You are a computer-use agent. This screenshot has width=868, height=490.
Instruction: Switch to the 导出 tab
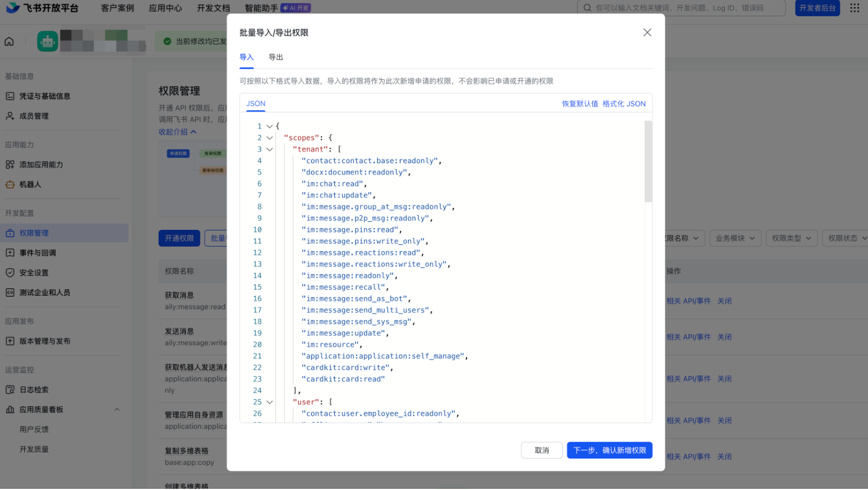coord(276,57)
